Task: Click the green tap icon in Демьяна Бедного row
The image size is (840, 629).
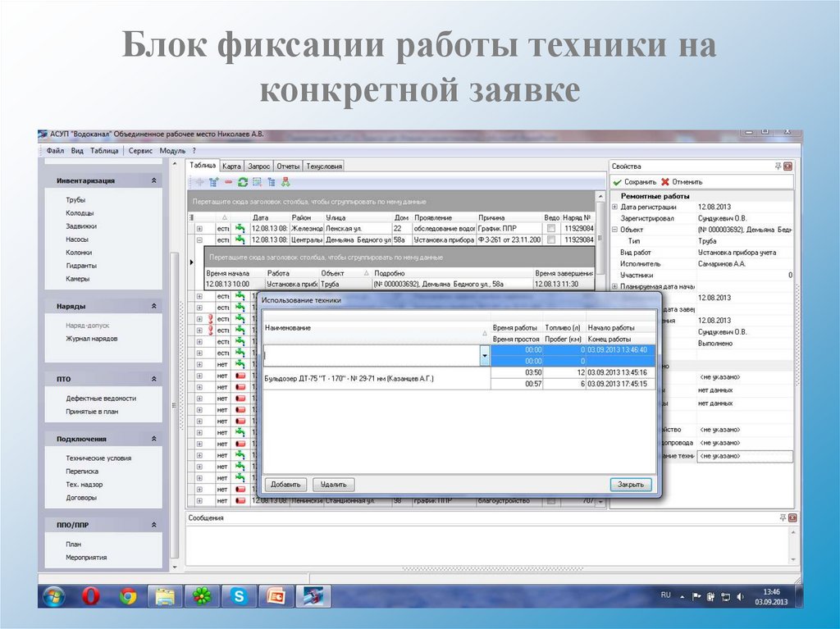Action: click(240, 240)
